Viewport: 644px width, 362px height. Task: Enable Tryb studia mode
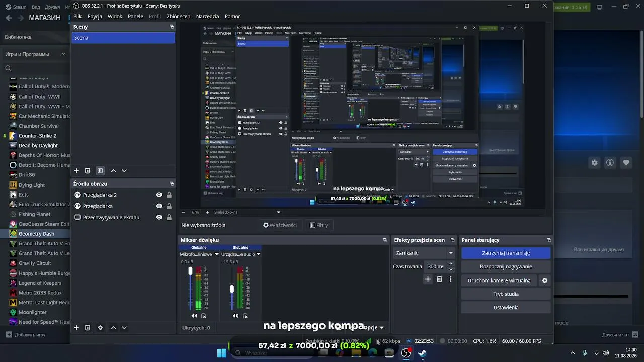tap(506, 294)
